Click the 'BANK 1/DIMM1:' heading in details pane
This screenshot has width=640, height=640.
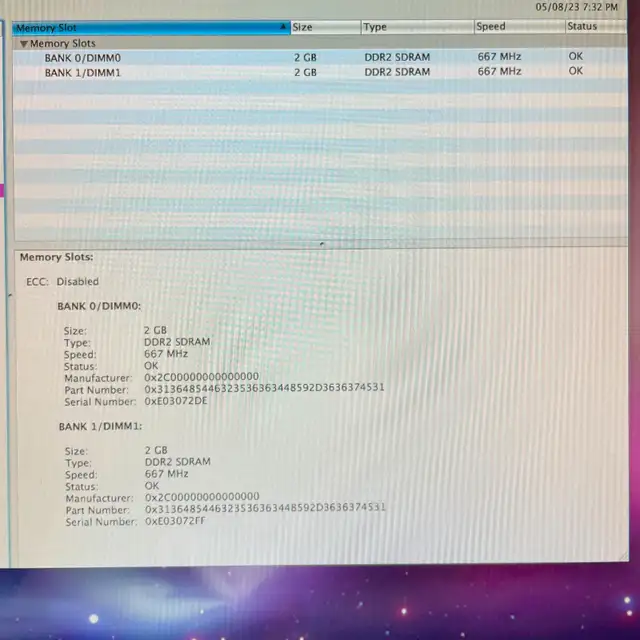coord(100,427)
